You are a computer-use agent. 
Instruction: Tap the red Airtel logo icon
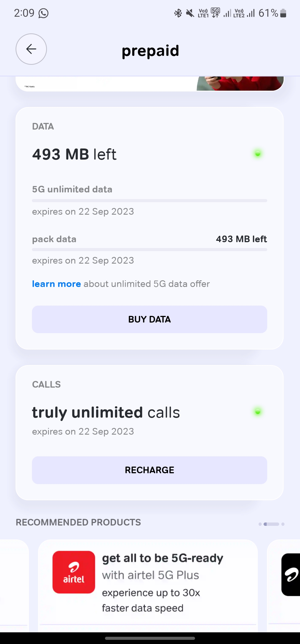[74, 572]
